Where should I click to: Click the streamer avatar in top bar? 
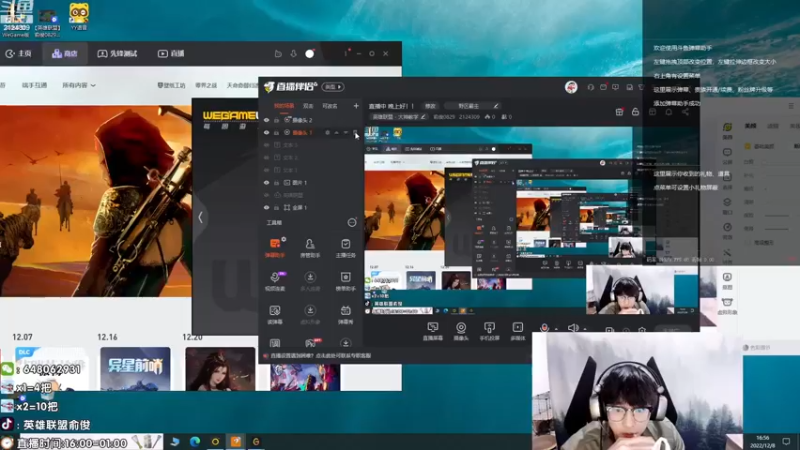coord(571,87)
